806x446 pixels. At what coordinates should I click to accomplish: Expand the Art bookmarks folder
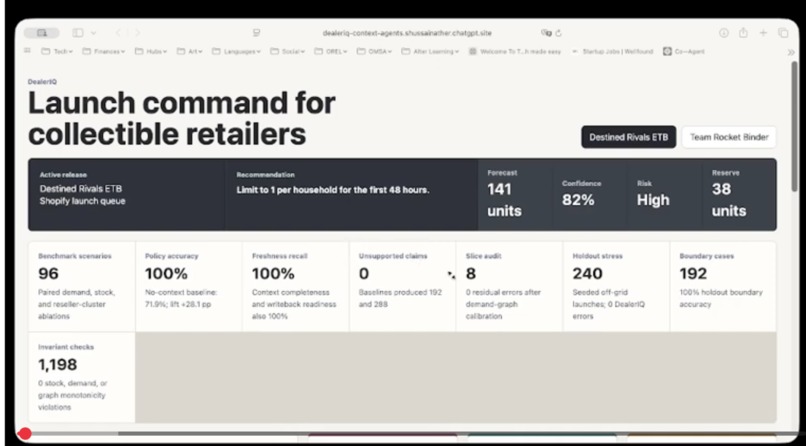coord(190,51)
